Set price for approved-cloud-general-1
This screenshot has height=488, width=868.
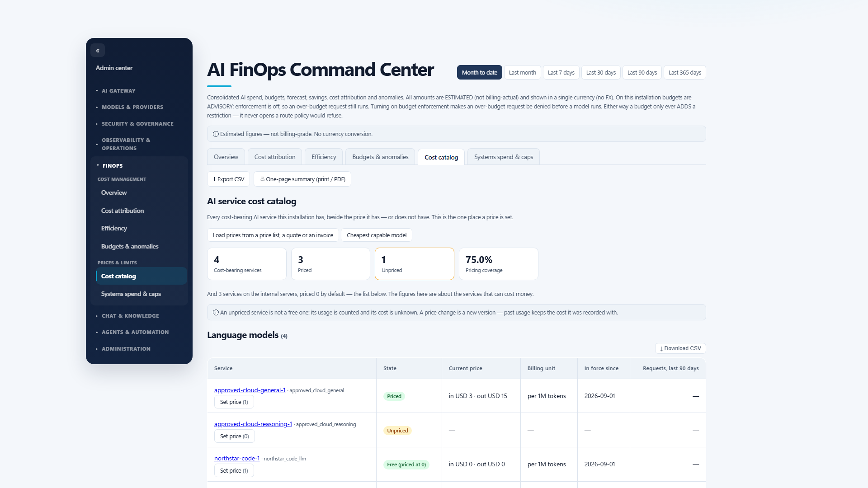click(234, 402)
